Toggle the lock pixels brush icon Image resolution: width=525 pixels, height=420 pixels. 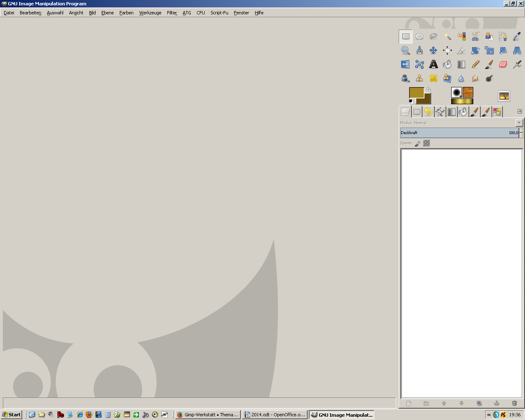point(418,143)
